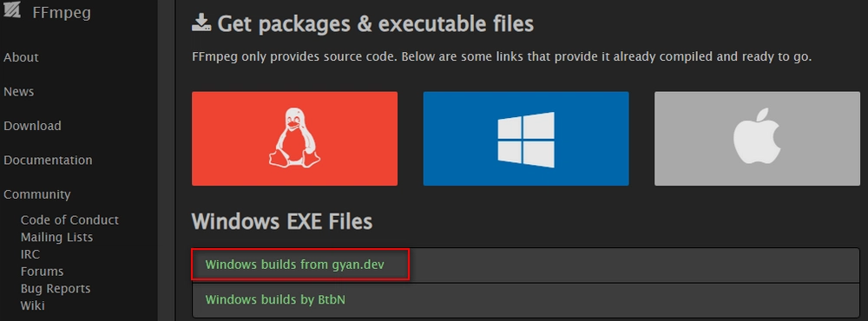Open the News section
The width and height of the screenshot is (868, 321).
coord(19,92)
